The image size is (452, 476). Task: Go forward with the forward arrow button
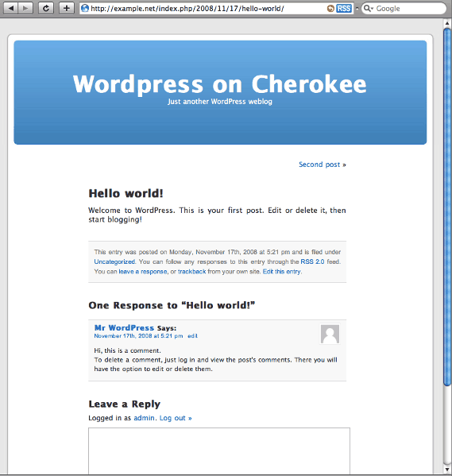click(25, 8)
